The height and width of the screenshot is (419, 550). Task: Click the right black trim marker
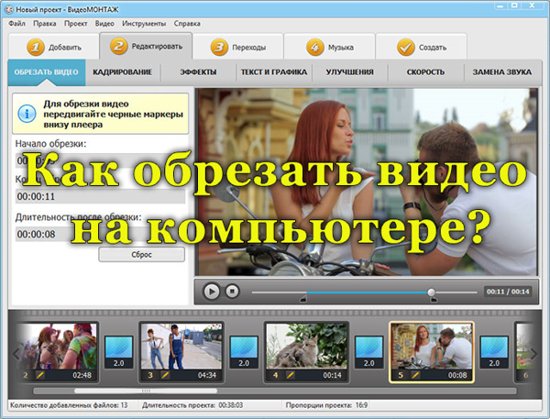434,299
